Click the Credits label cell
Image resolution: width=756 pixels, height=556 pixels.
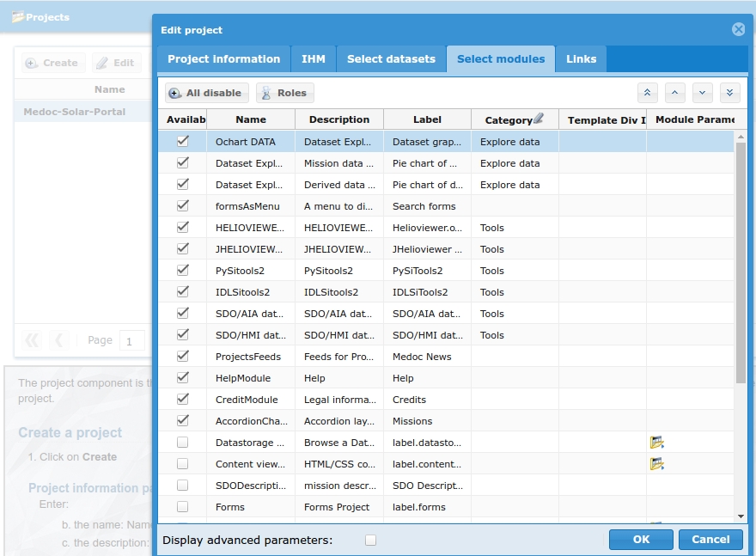click(x=427, y=400)
